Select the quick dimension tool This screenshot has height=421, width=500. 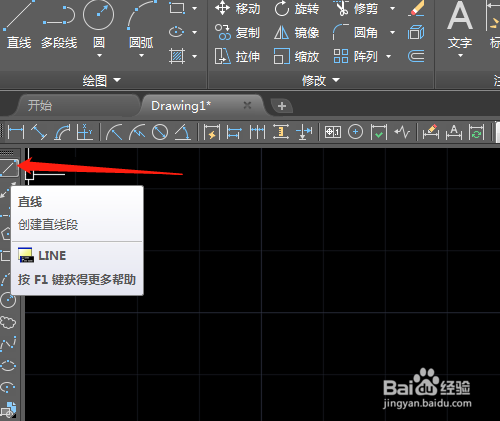212,132
